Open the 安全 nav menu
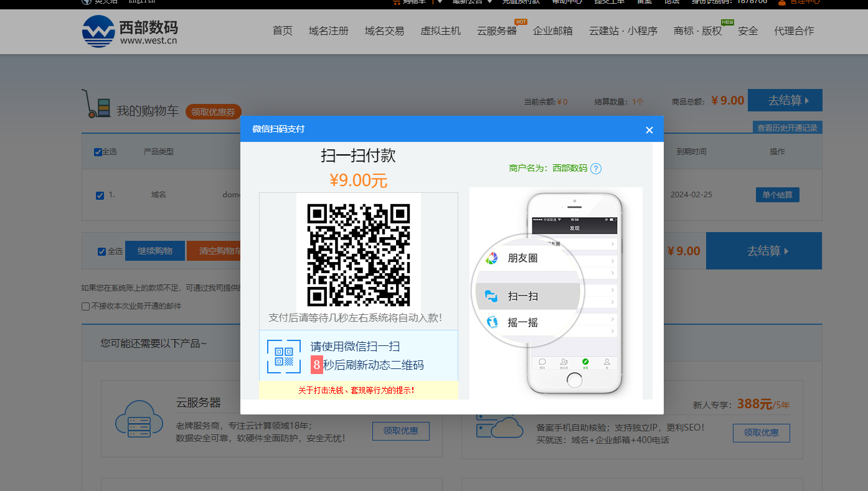 (748, 31)
